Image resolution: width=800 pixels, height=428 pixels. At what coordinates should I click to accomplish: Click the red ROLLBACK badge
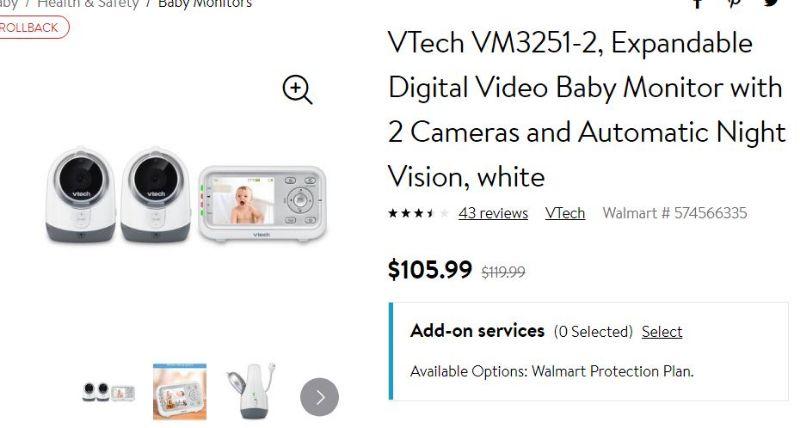point(30,27)
